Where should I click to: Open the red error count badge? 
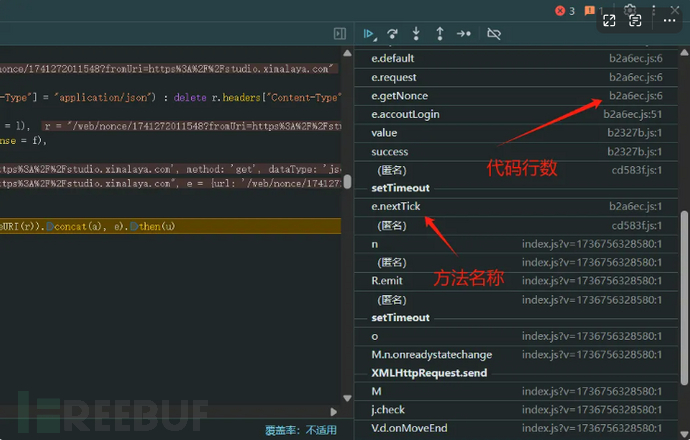566,11
